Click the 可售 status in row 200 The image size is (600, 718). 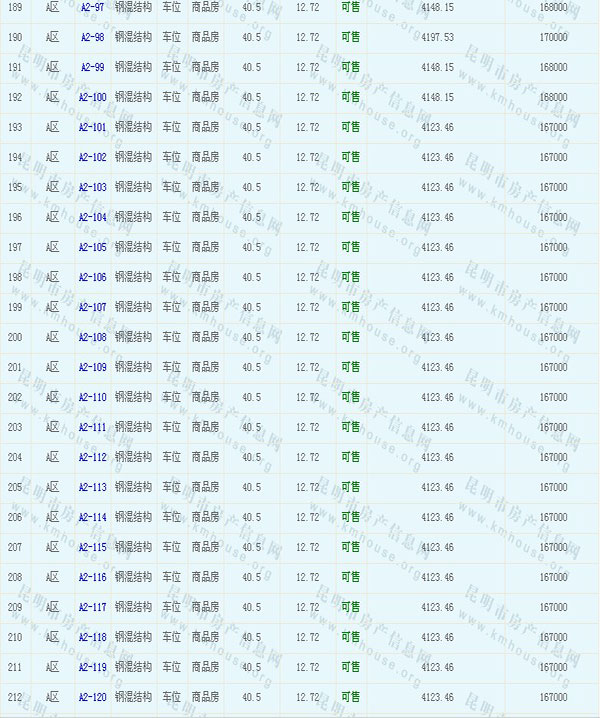[x=350, y=337]
